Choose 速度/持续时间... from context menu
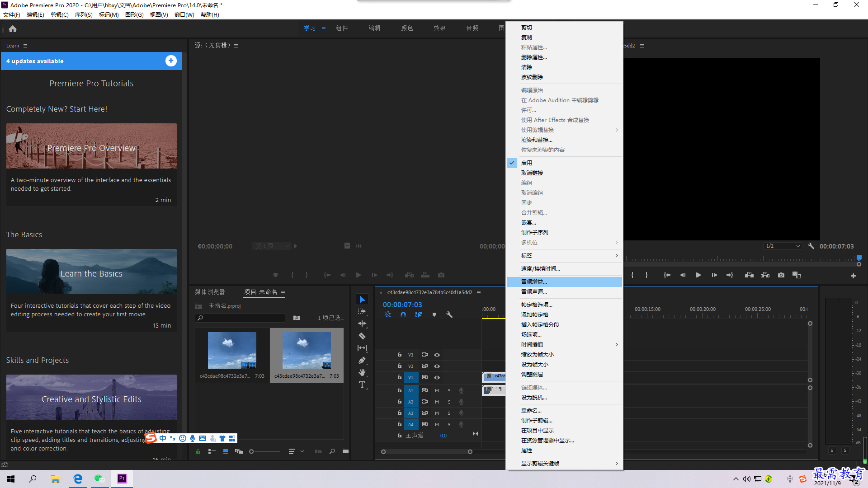 click(564, 269)
